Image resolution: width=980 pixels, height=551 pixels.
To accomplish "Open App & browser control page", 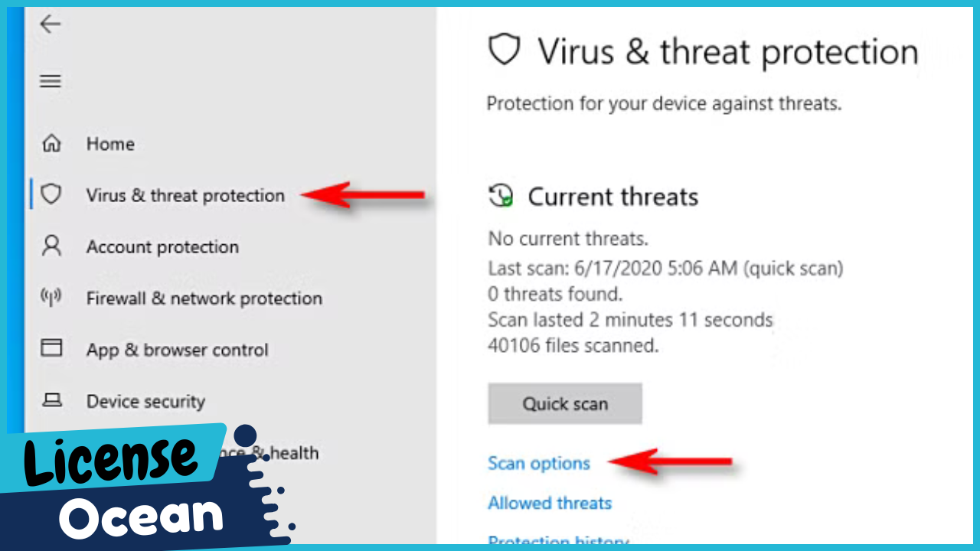I will 177,350.
